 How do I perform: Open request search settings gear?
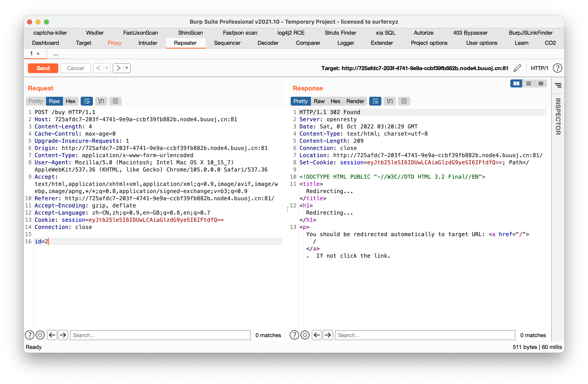pos(40,335)
